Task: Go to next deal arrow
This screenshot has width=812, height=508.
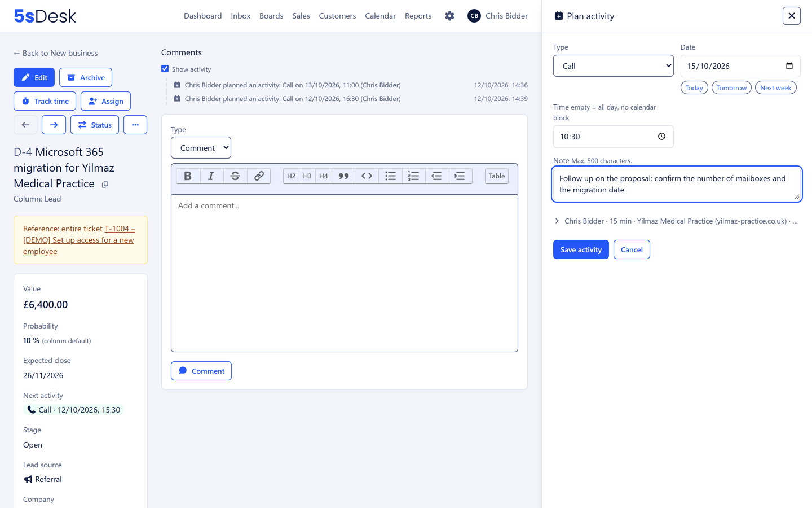Action: pyautogui.click(x=54, y=125)
